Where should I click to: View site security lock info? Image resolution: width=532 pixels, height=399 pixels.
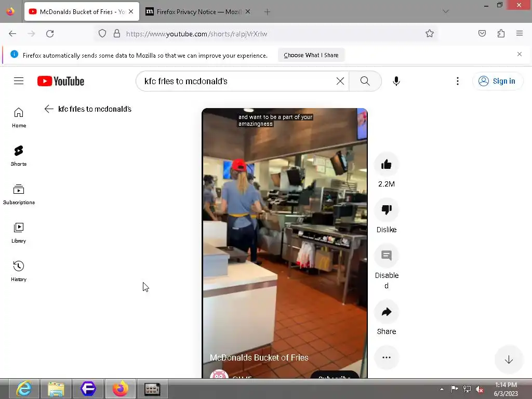117,34
